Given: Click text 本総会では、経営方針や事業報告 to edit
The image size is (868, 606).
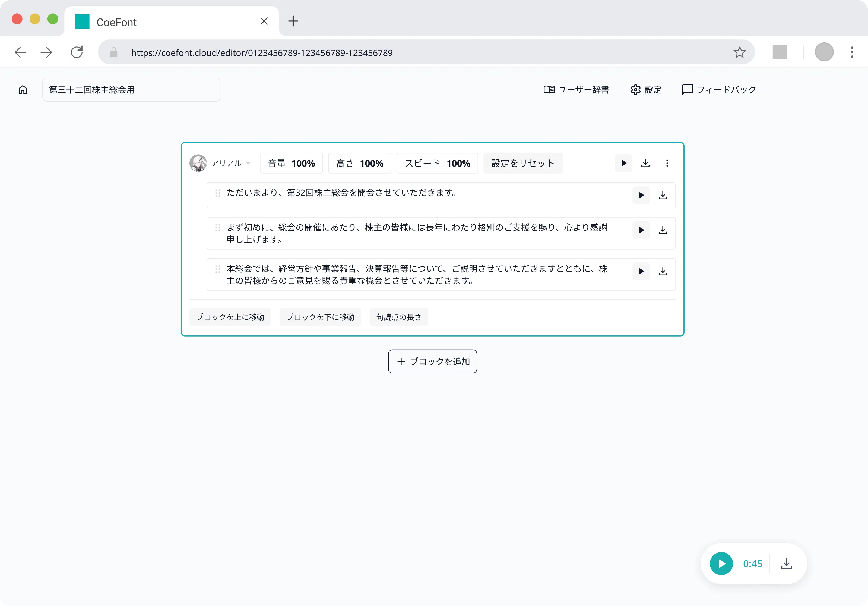Looking at the screenshot, I should click(x=417, y=274).
